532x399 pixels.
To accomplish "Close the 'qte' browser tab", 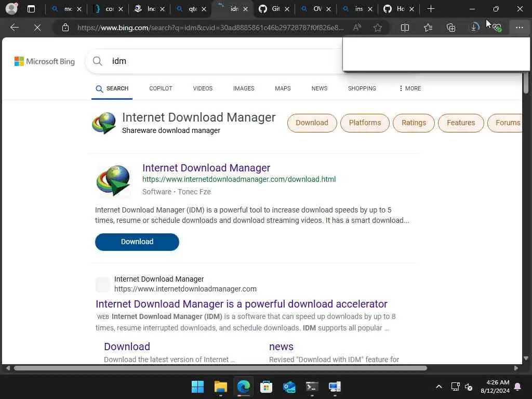I will 204,9.
